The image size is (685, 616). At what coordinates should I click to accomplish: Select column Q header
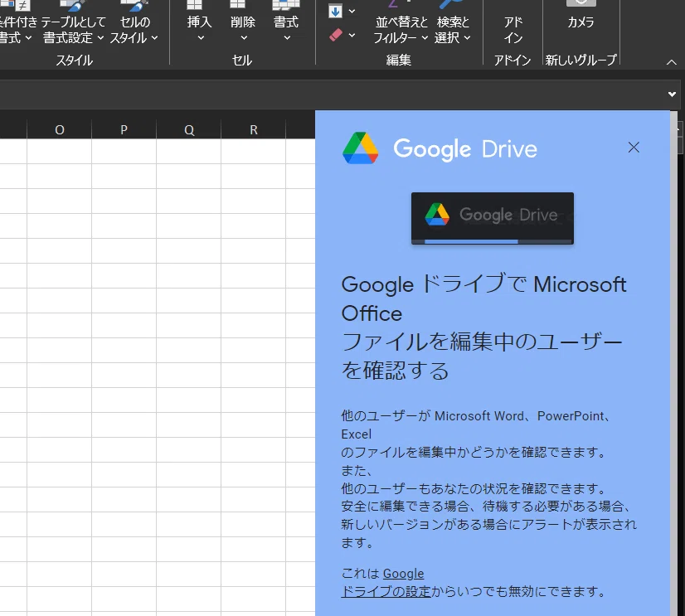pyautogui.click(x=189, y=130)
